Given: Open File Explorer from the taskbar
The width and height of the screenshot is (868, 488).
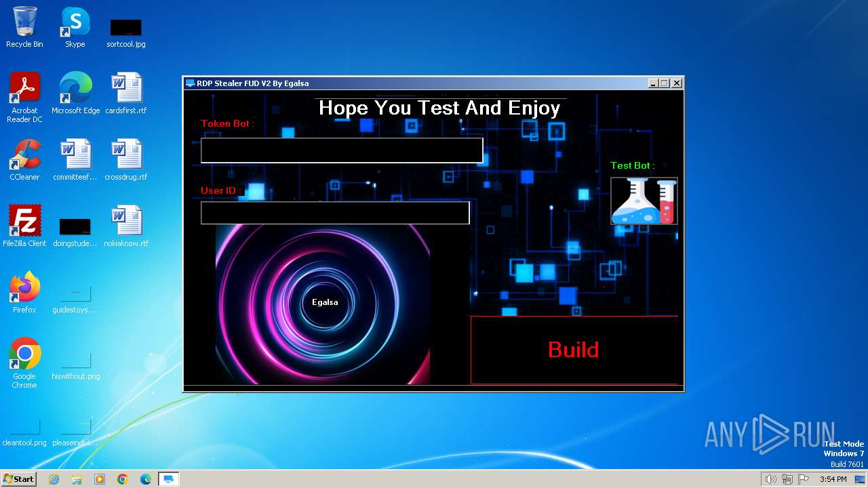Looking at the screenshot, I should pyautogui.click(x=77, y=479).
